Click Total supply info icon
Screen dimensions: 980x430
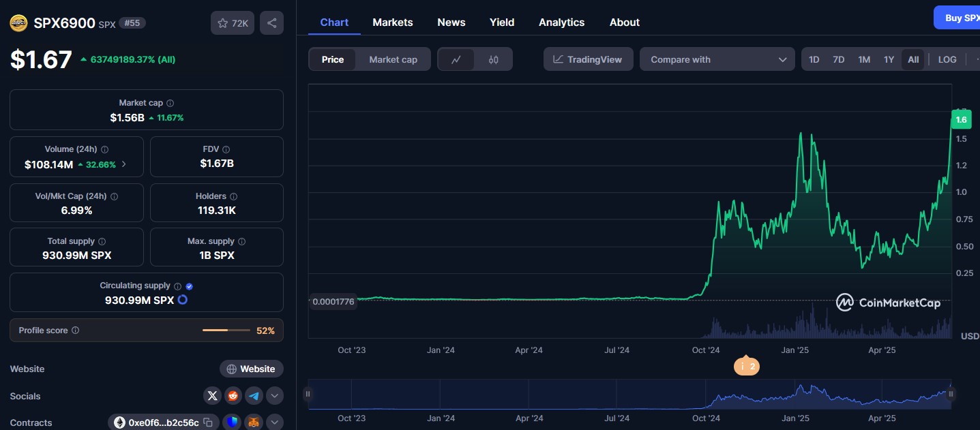coord(102,241)
